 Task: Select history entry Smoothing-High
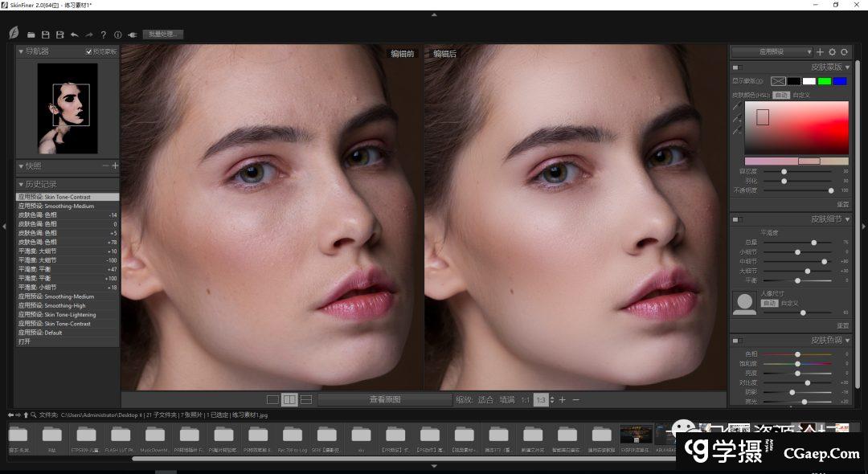[x=64, y=305]
